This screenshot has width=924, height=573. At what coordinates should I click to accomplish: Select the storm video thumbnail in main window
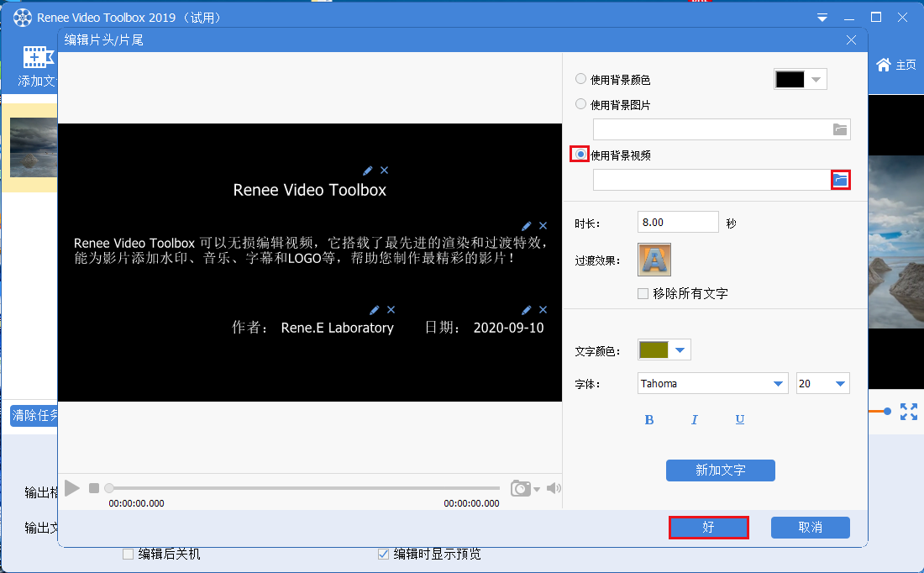point(34,147)
